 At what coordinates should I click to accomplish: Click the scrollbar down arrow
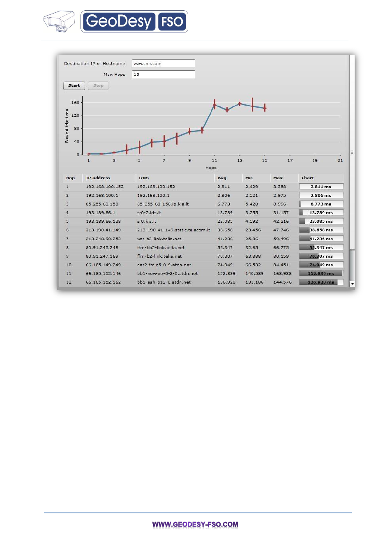pyautogui.click(x=352, y=284)
